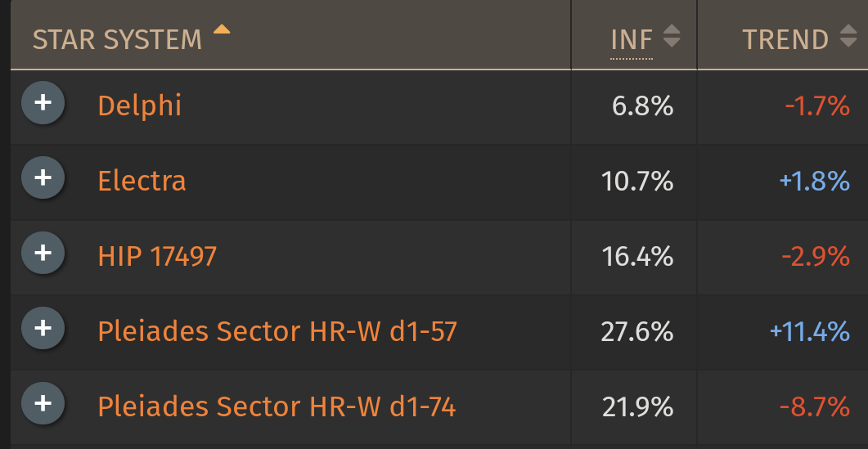Expand Pleiades Sector HR-W d1-57 row
Viewport: 868px width, 449px height.
click(x=43, y=328)
